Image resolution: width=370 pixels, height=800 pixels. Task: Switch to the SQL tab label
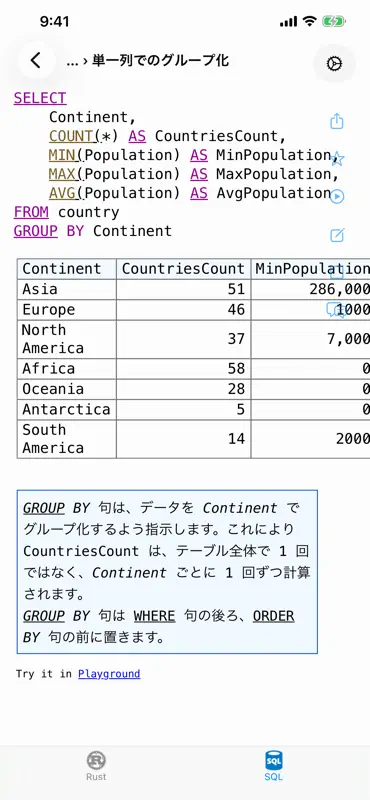(x=274, y=777)
